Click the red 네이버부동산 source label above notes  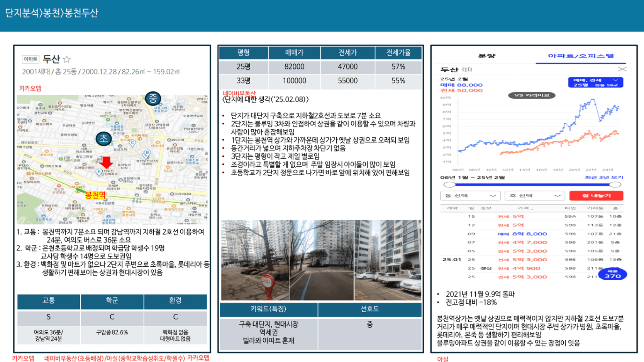pos(239,93)
